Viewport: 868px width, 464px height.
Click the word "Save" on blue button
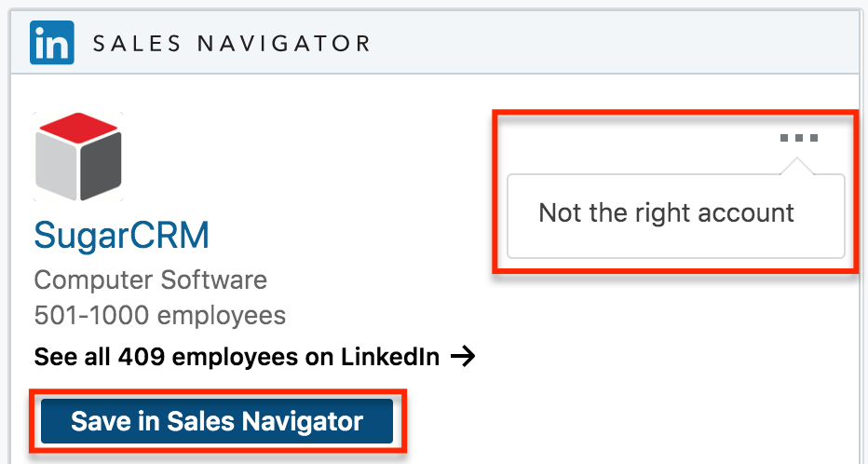pyautogui.click(x=101, y=421)
